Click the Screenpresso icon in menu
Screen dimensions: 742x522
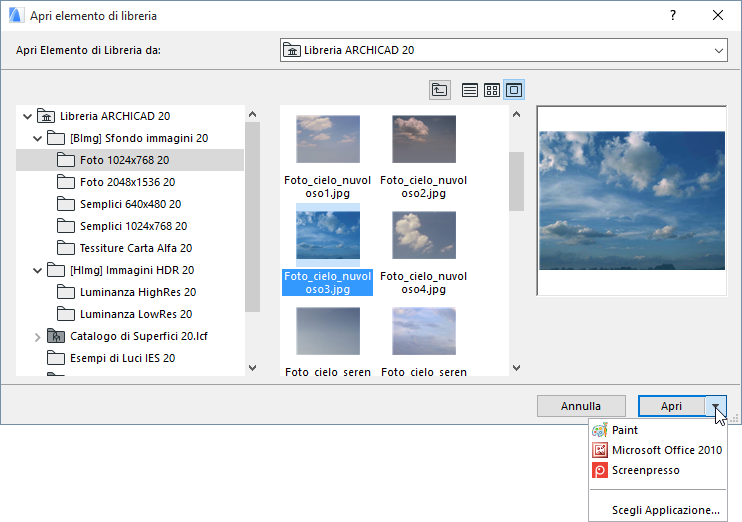tap(600, 470)
